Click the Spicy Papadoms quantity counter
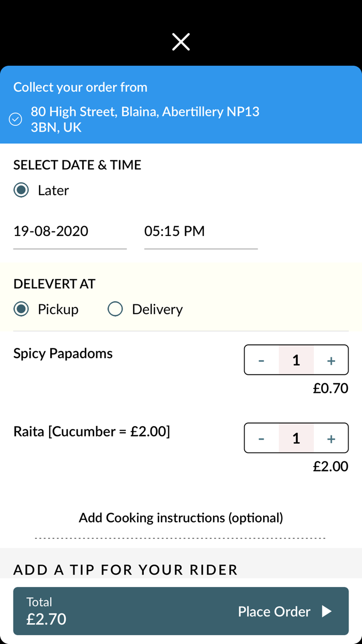Viewport: 362px width, 644px height. click(296, 360)
